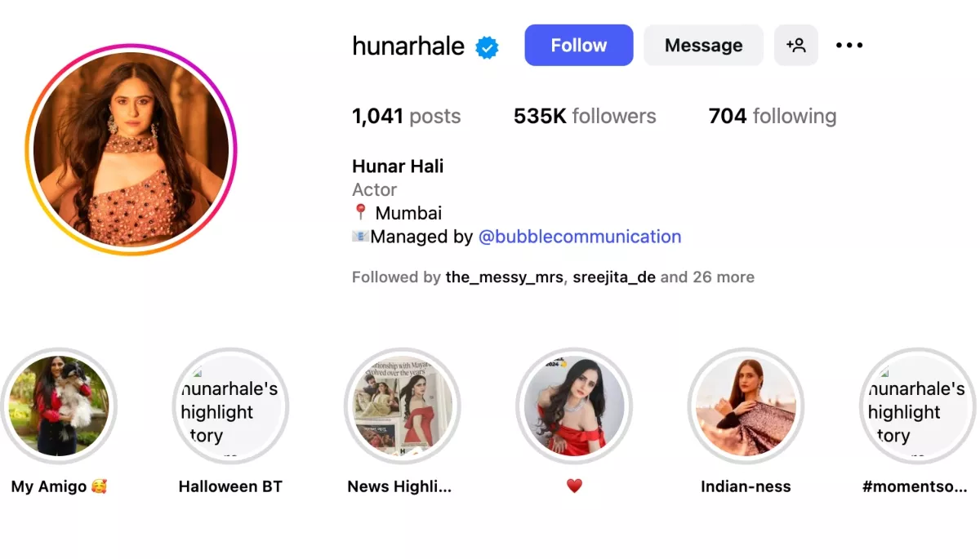
Task: Open the three-dots more options menu
Action: tap(849, 46)
